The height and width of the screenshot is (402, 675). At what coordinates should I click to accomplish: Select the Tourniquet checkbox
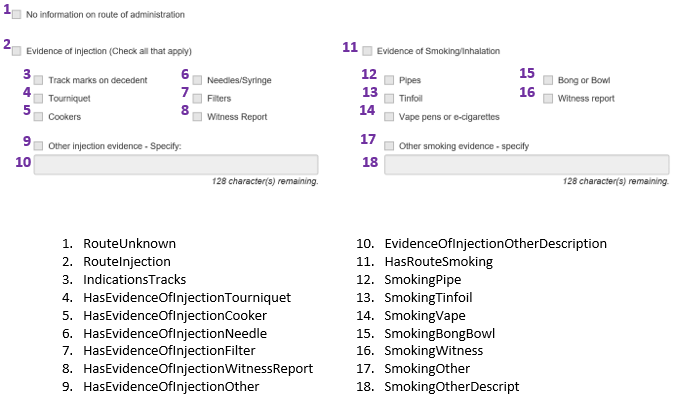[38, 98]
